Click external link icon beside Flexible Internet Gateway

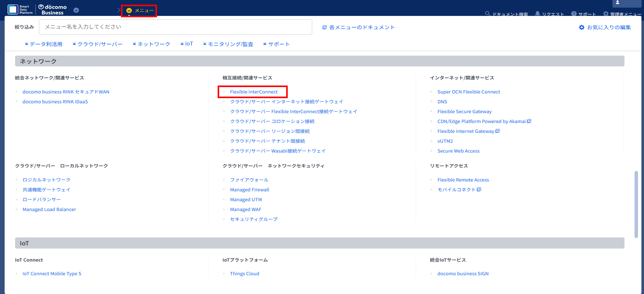coord(498,131)
